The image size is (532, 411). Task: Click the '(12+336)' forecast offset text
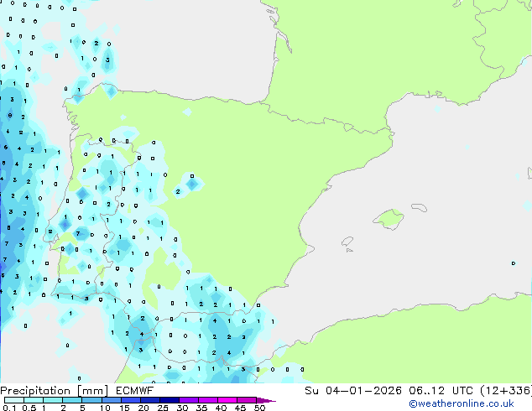point(506,391)
